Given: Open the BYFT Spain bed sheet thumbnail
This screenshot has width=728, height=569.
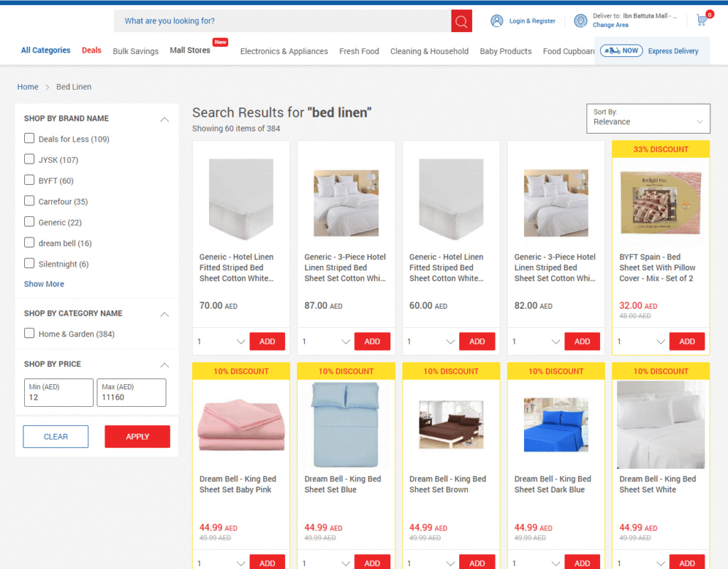Looking at the screenshot, I should (660, 203).
